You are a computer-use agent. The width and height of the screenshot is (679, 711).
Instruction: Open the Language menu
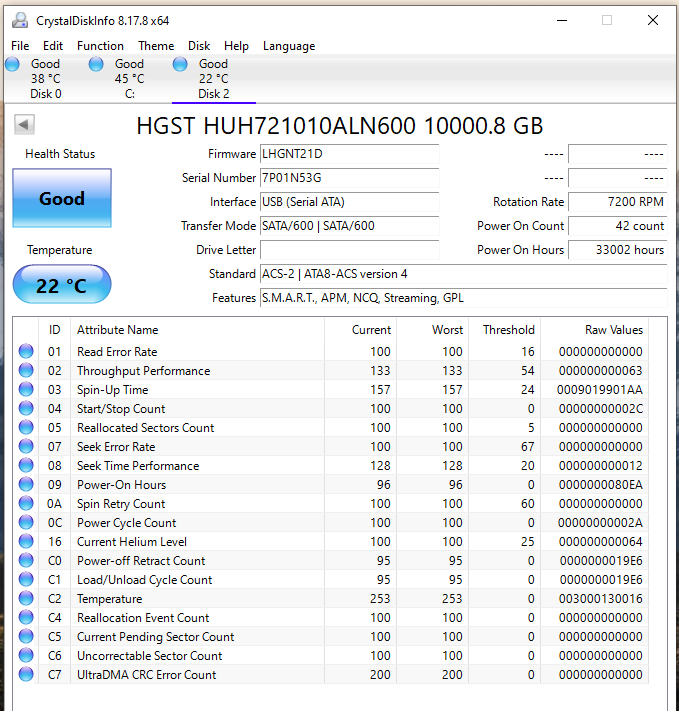[x=288, y=46]
